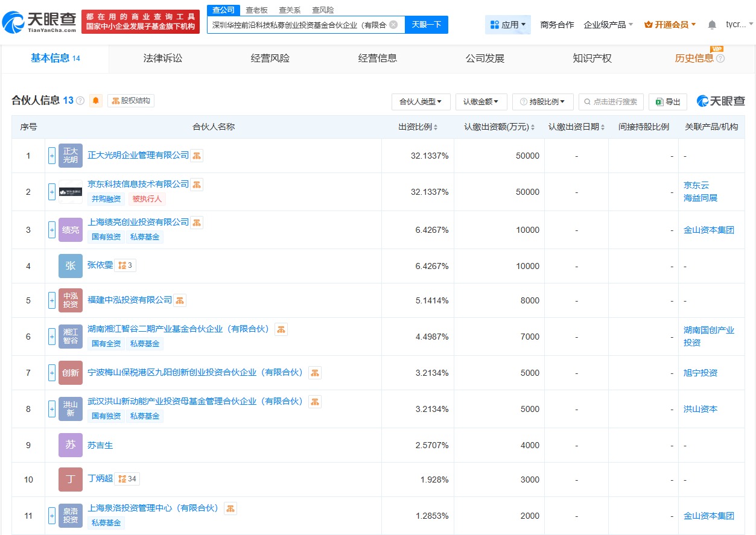Expand row 11 上海泉涪投资管理中心

pos(52,516)
